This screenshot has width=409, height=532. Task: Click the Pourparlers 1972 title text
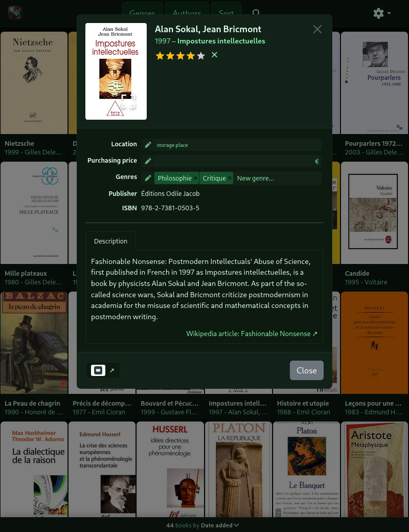tap(373, 144)
